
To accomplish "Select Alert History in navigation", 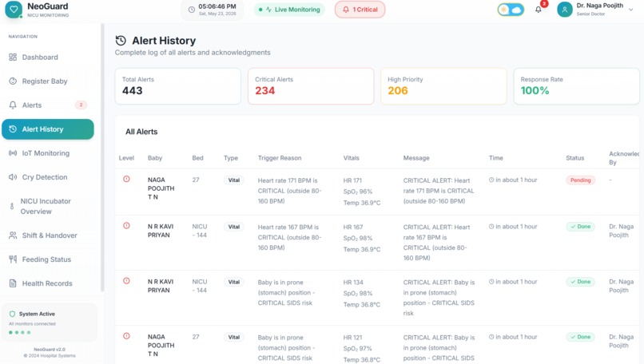I will (48, 129).
